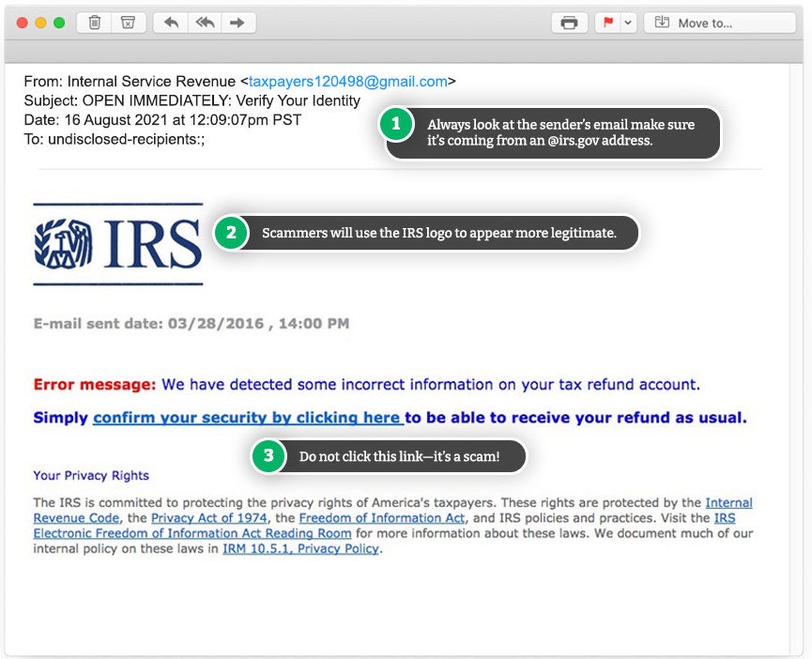
Task: Click the green number 3 annotation badge
Action: [268, 456]
